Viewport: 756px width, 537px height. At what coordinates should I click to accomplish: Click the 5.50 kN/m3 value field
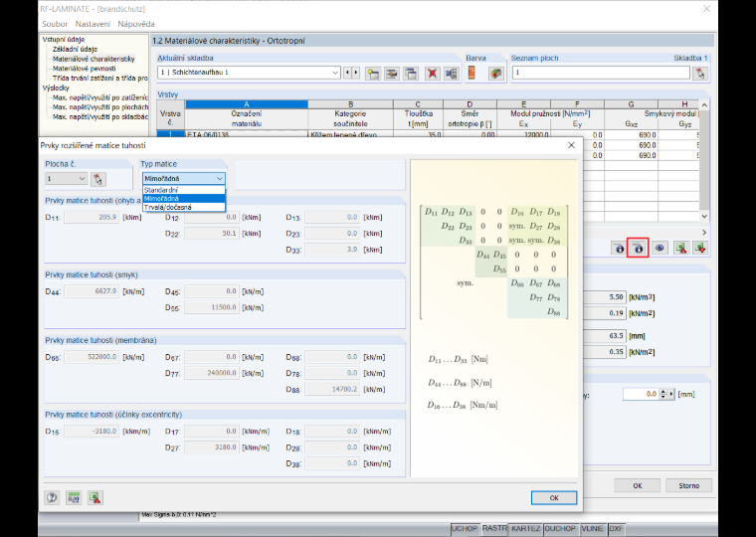click(605, 297)
